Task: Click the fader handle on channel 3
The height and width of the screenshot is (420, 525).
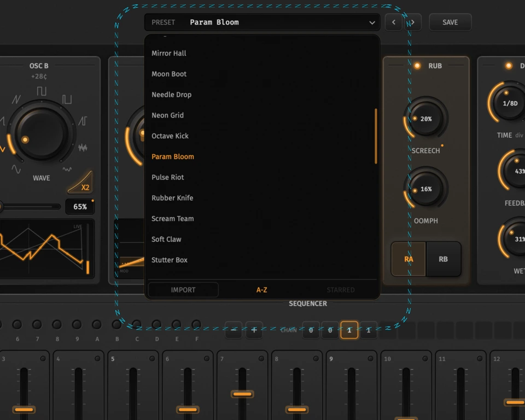Action: tap(24, 409)
